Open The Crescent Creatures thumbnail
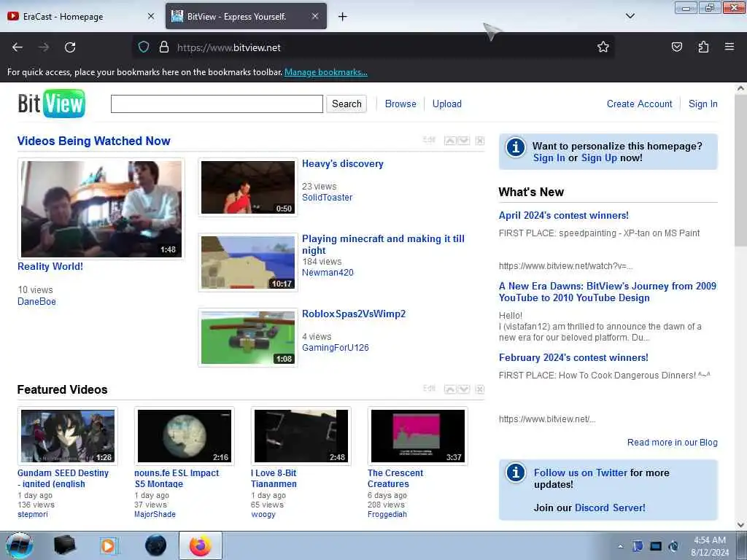 pos(418,436)
